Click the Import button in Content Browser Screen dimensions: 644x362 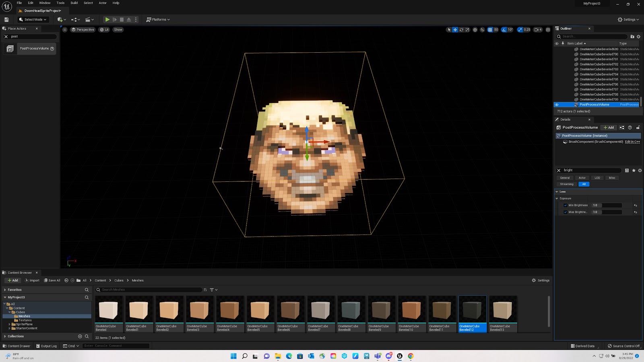coord(32,280)
